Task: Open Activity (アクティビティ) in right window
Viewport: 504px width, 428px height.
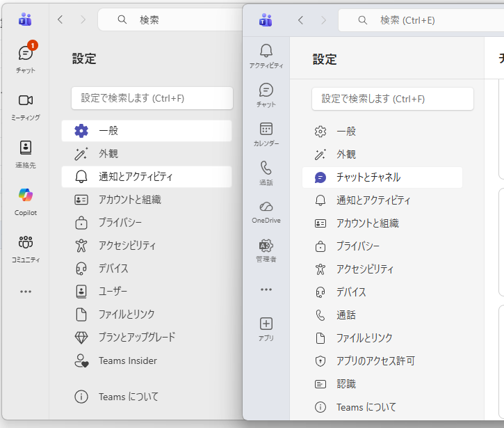Action: pos(266,56)
